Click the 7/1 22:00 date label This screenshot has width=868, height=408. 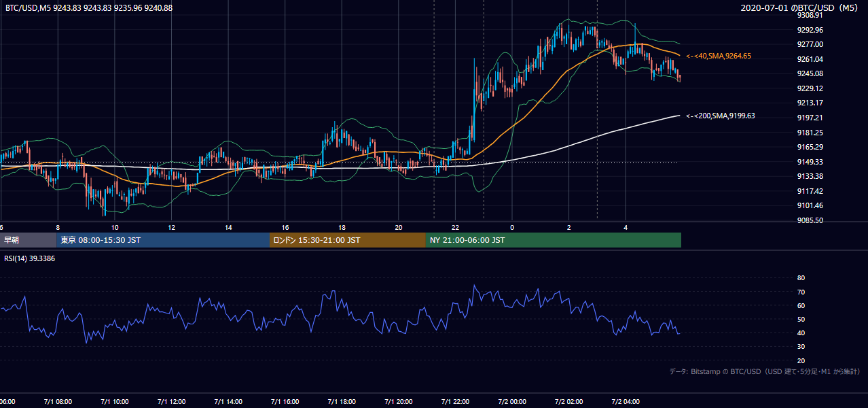(x=455, y=402)
